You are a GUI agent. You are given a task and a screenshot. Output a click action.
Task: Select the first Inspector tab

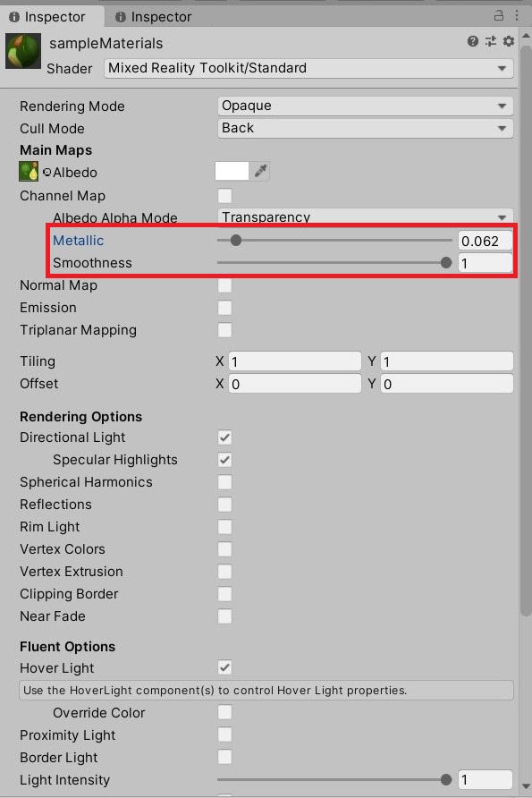(x=47, y=17)
